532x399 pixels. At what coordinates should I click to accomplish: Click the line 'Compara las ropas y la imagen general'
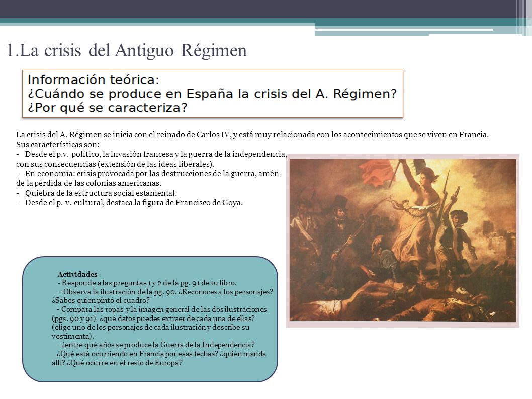click(x=162, y=309)
